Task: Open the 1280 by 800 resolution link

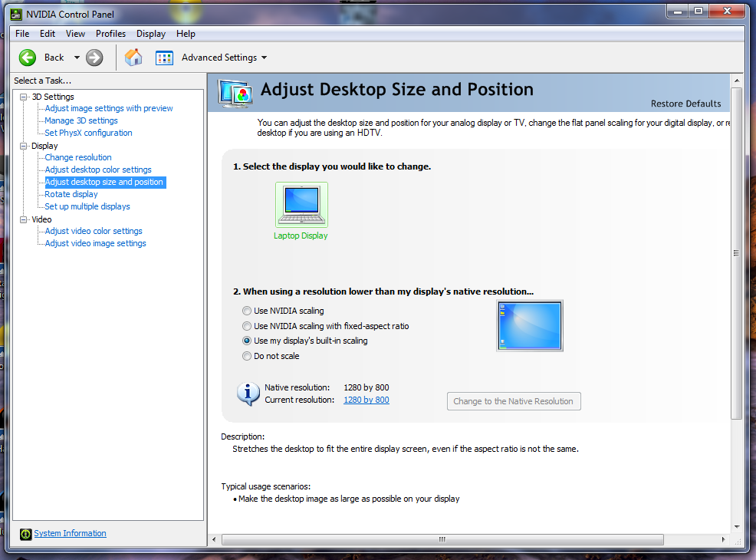Action: pos(366,400)
